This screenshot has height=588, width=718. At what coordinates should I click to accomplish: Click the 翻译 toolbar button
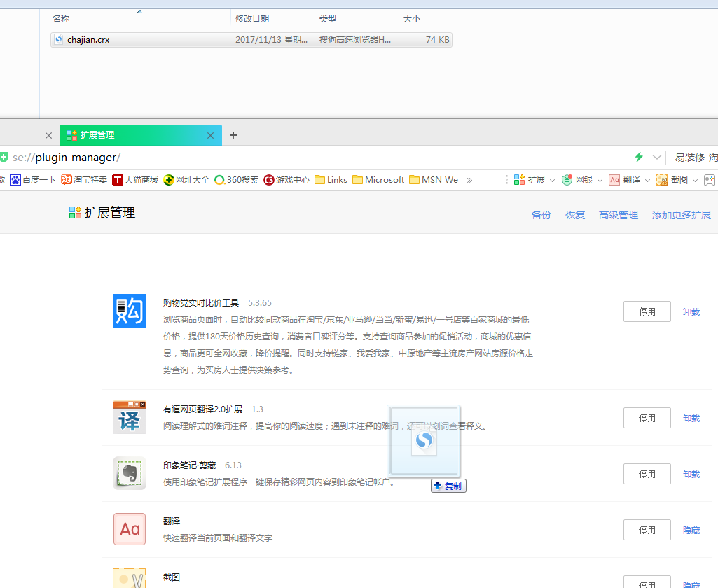point(625,180)
